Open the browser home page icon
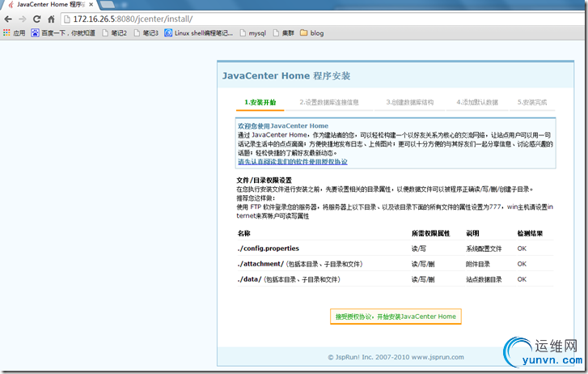This screenshot has width=588, height=374. [52, 19]
